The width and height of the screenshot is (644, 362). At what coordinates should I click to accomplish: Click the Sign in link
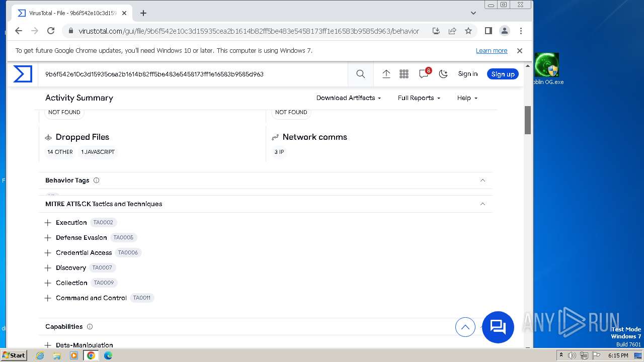(468, 74)
